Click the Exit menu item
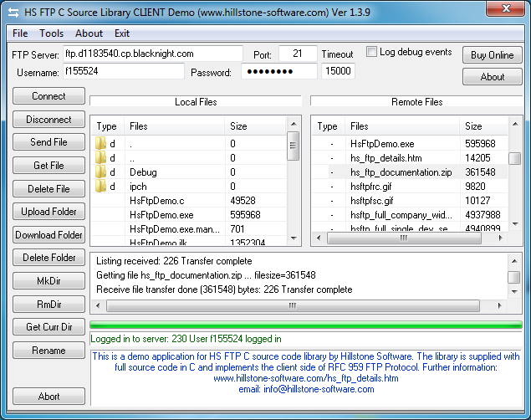The height and width of the screenshot is (420, 531). click(122, 33)
